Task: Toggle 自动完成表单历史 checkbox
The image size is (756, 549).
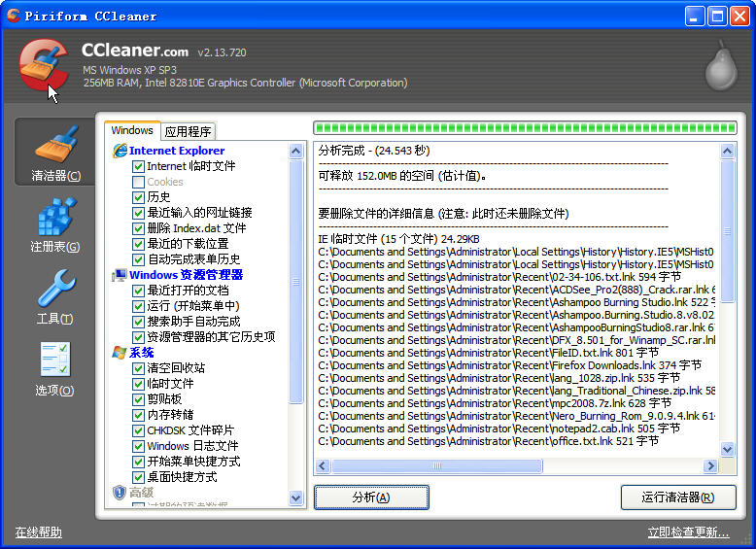Action: (138, 259)
